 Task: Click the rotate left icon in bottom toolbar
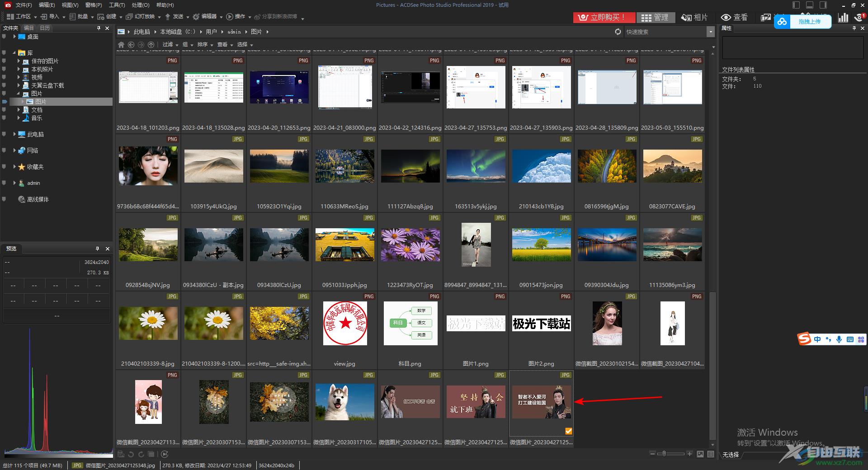pyautogui.click(x=131, y=454)
